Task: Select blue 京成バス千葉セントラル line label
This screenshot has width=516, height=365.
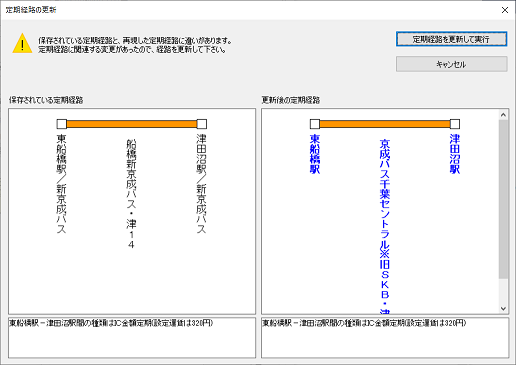Action: pos(385,226)
